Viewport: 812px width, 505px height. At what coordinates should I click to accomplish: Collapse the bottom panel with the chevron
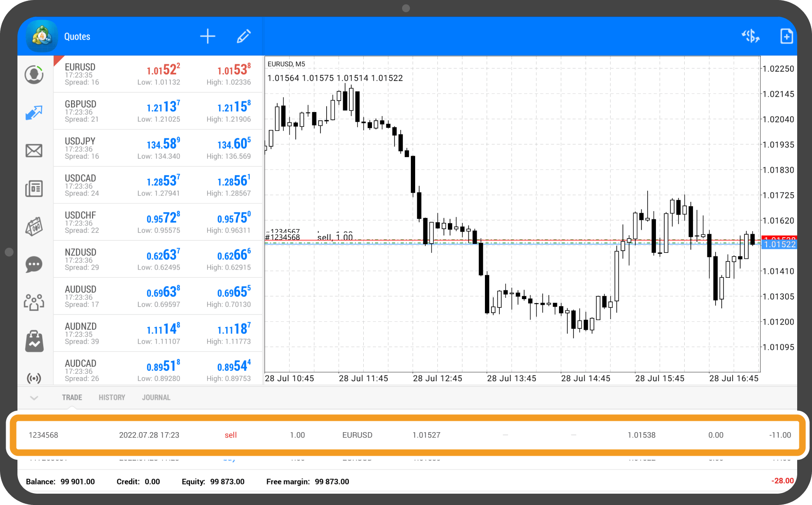coord(34,398)
